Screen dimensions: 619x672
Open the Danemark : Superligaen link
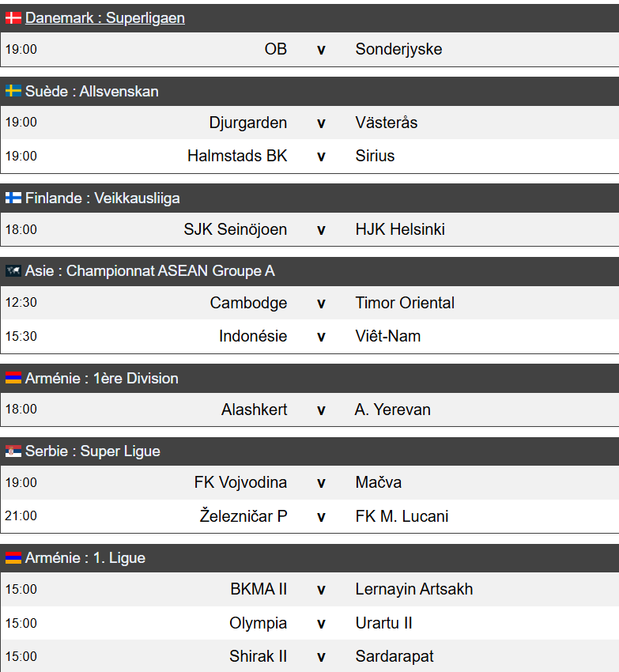(105, 18)
